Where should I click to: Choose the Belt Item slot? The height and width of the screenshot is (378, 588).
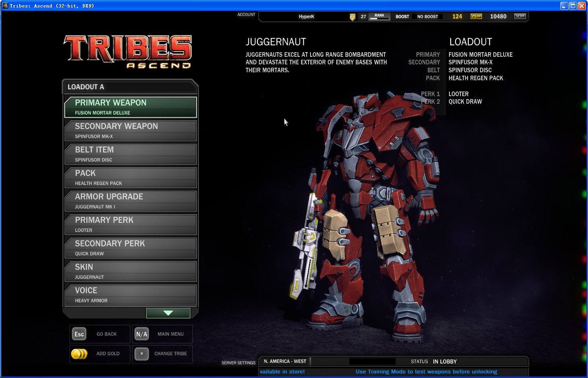click(x=131, y=154)
